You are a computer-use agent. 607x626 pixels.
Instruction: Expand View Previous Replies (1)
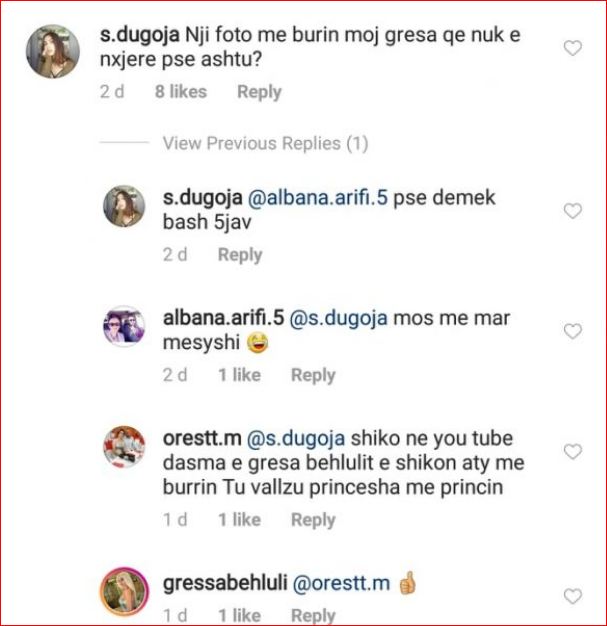(x=265, y=143)
